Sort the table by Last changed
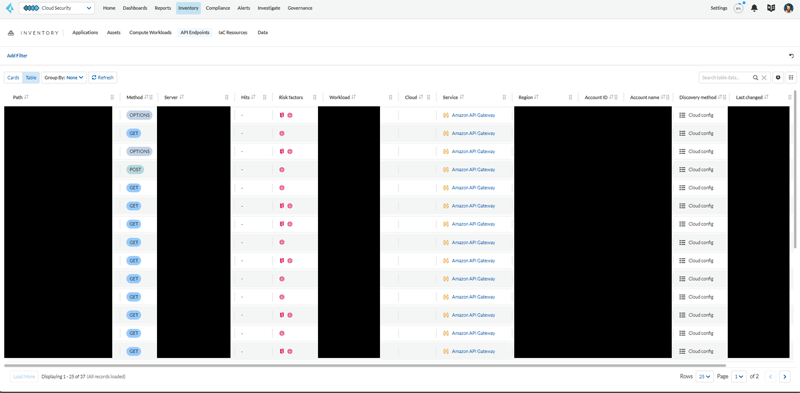The height and width of the screenshot is (393, 800). [766, 97]
